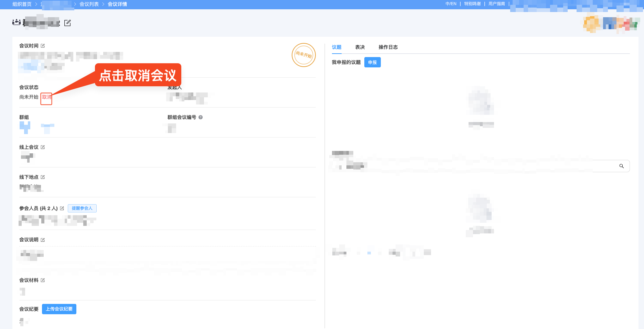The width and height of the screenshot is (644, 329).
Task: Click 申报 to submit a topic
Action: click(372, 62)
